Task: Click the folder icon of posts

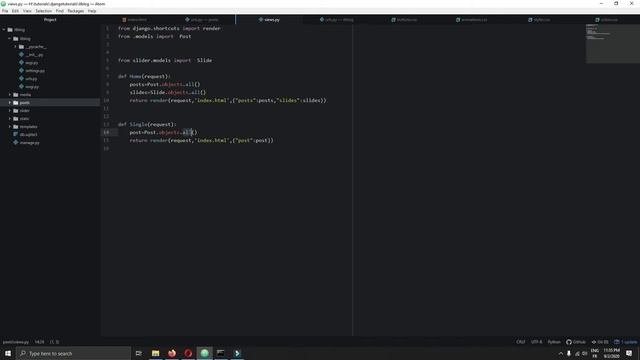Action: coord(16,103)
